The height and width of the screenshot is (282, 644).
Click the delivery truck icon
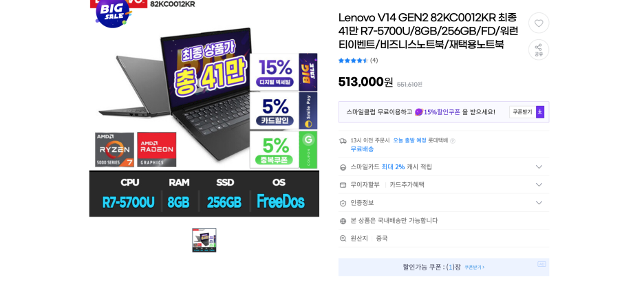(343, 141)
